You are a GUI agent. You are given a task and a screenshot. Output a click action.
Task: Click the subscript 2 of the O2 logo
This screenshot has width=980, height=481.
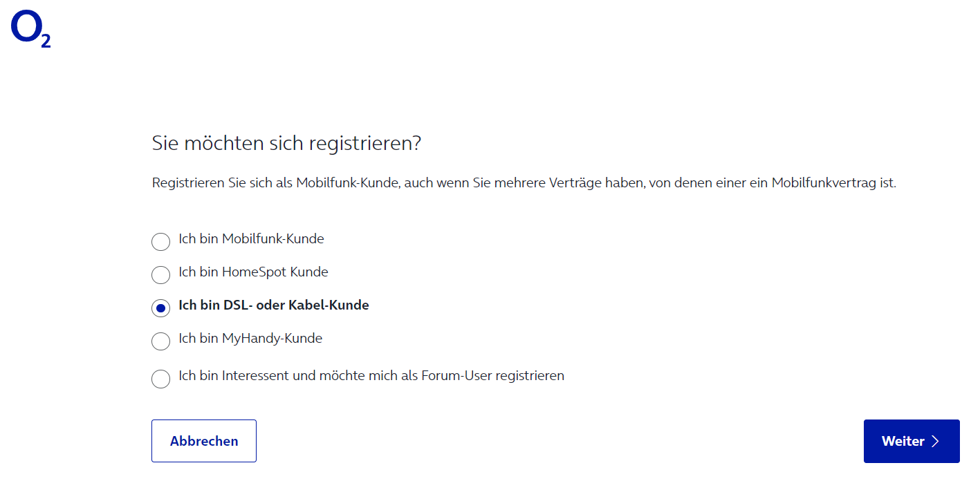click(46, 41)
